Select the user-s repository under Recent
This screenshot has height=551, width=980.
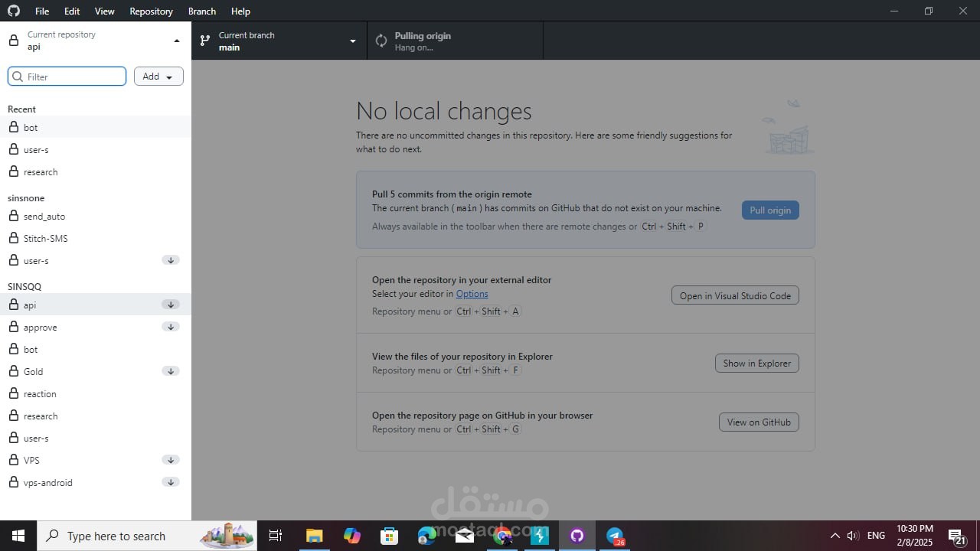tap(96, 150)
